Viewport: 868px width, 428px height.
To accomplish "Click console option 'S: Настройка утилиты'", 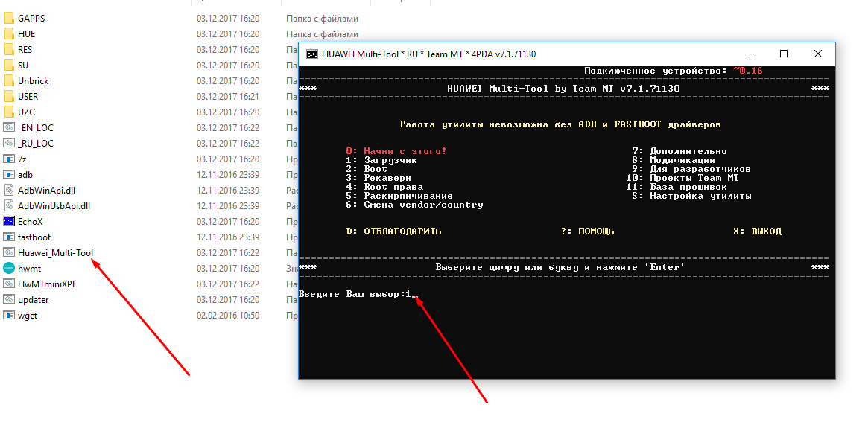I will pyautogui.click(x=691, y=196).
